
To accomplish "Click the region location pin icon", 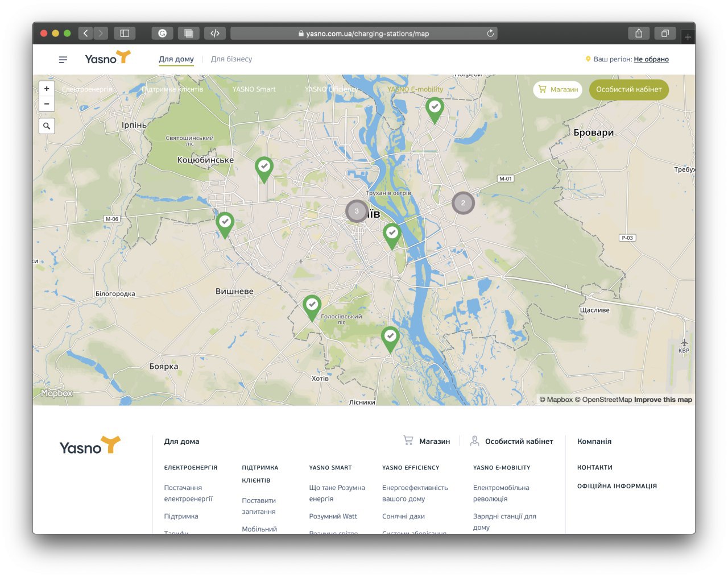I will [x=588, y=59].
